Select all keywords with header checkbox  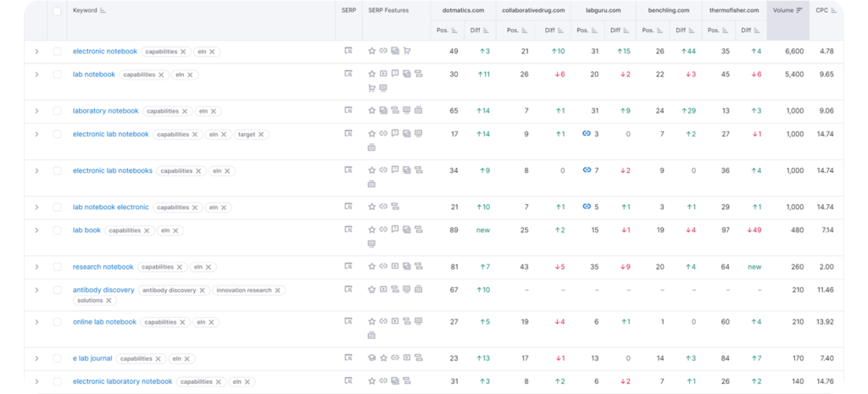57,11
